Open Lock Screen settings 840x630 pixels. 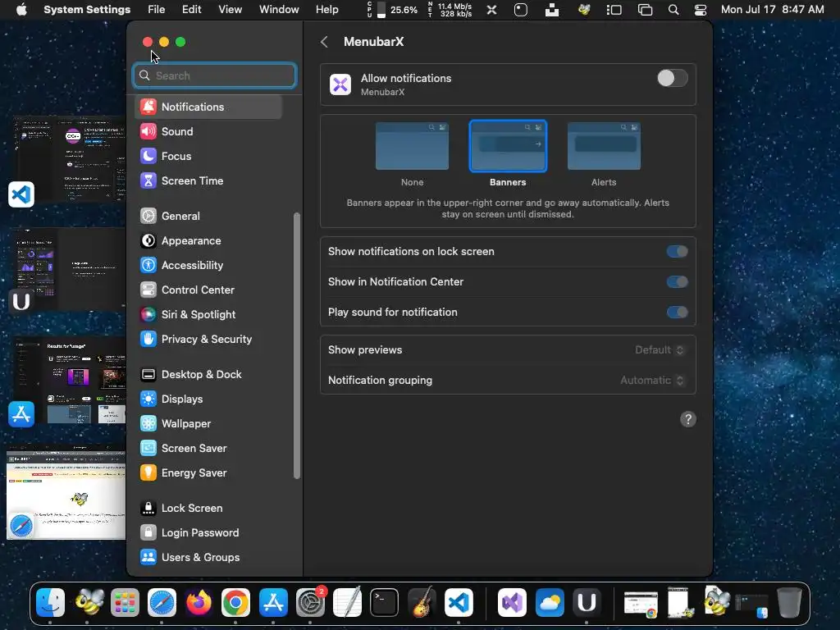(208, 509)
